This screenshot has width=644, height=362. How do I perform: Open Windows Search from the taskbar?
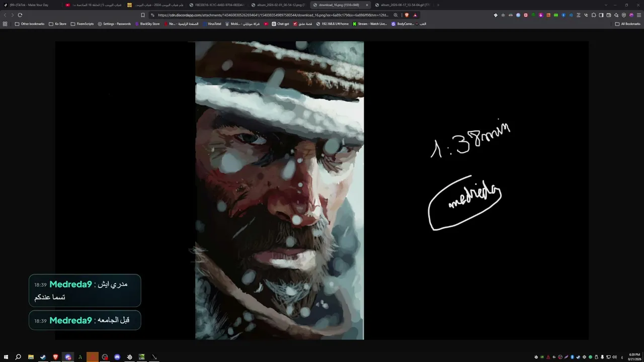[18, 357]
